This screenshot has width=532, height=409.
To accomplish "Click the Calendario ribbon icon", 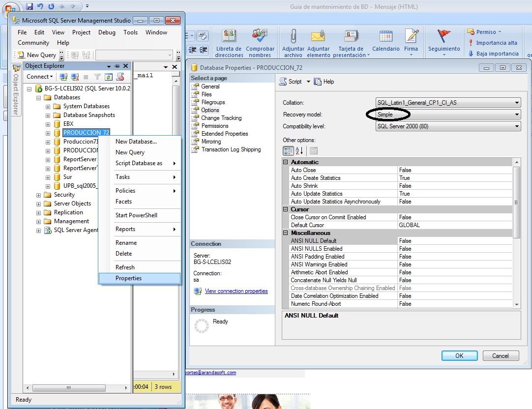I will pos(386,41).
